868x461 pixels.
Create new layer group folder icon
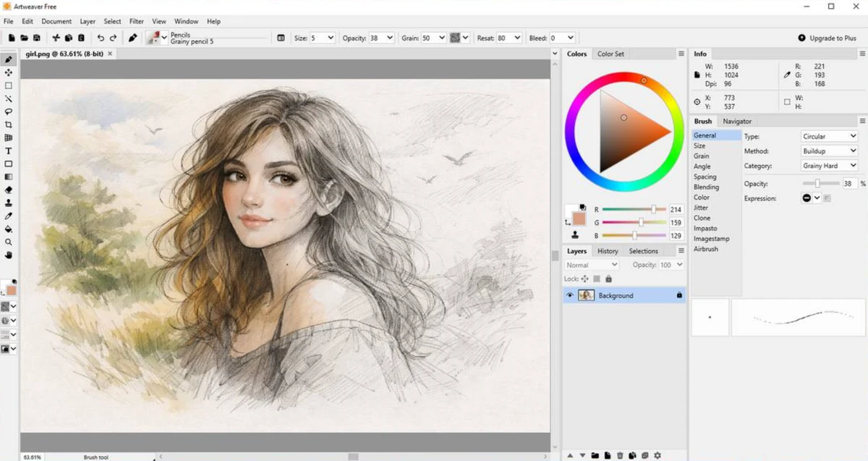click(595, 455)
